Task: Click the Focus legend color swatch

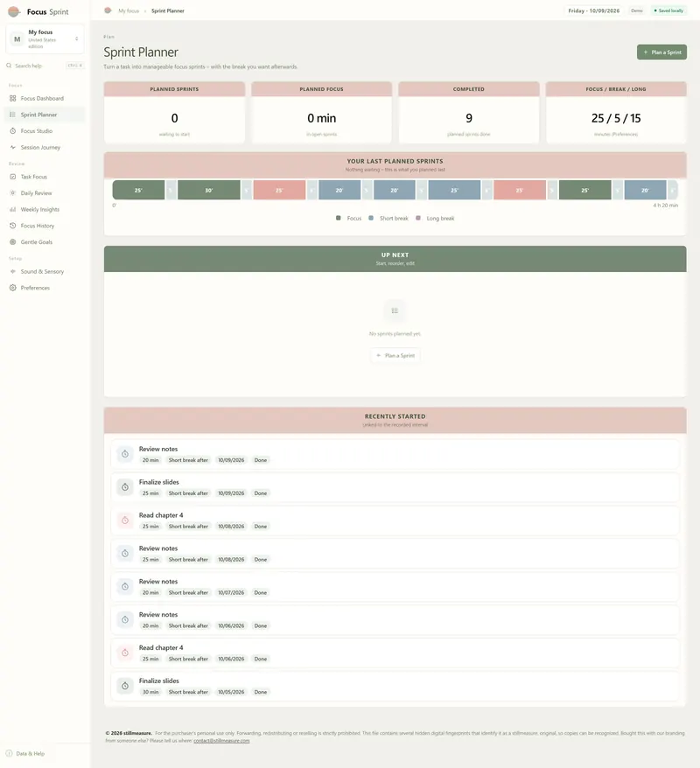Action: coord(339,218)
